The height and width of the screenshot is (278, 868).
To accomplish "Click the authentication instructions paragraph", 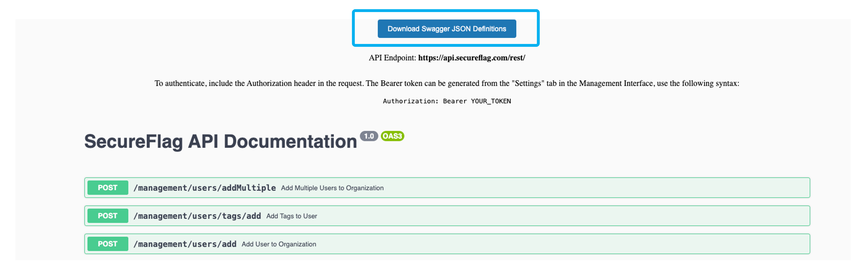I will coord(447,84).
